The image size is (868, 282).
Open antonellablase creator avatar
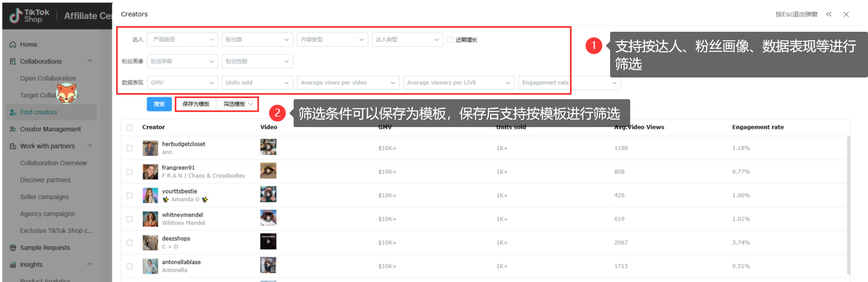click(x=150, y=266)
